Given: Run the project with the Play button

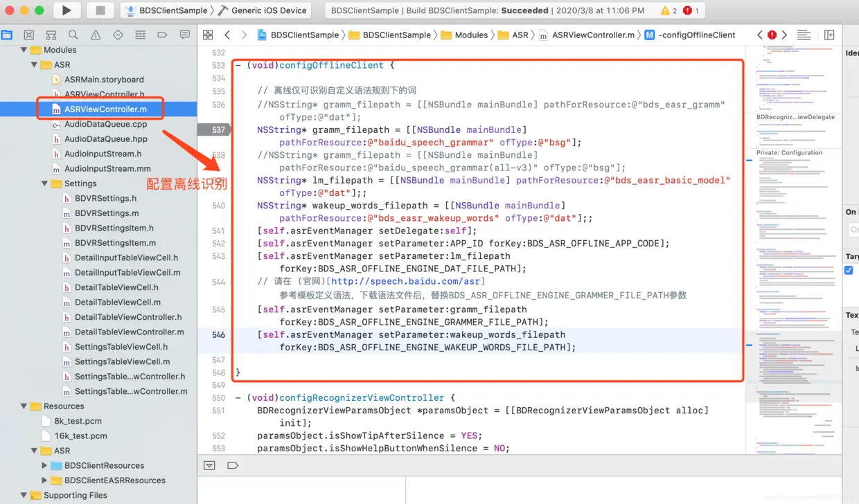Looking at the screenshot, I should [x=67, y=10].
